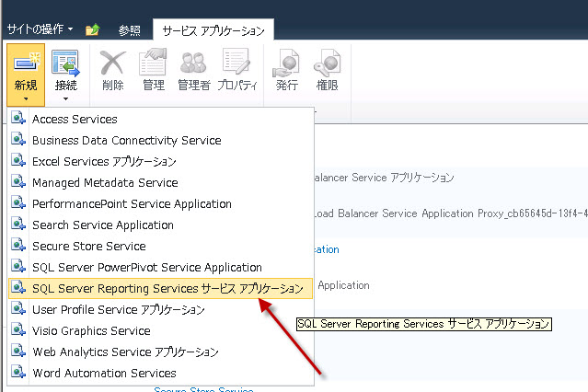The image size is (588, 392).
Task: Click icon beside SQL Server Reporting Services
Action: pyautogui.click(x=18, y=288)
